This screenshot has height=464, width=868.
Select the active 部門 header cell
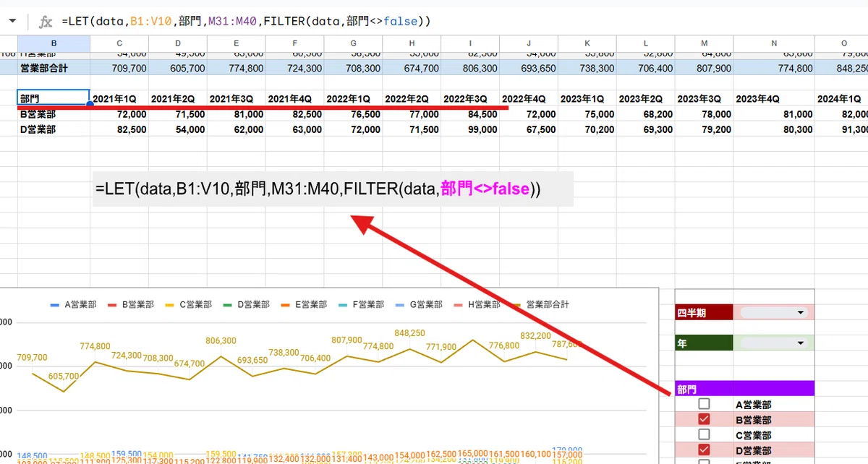(x=54, y=98)
